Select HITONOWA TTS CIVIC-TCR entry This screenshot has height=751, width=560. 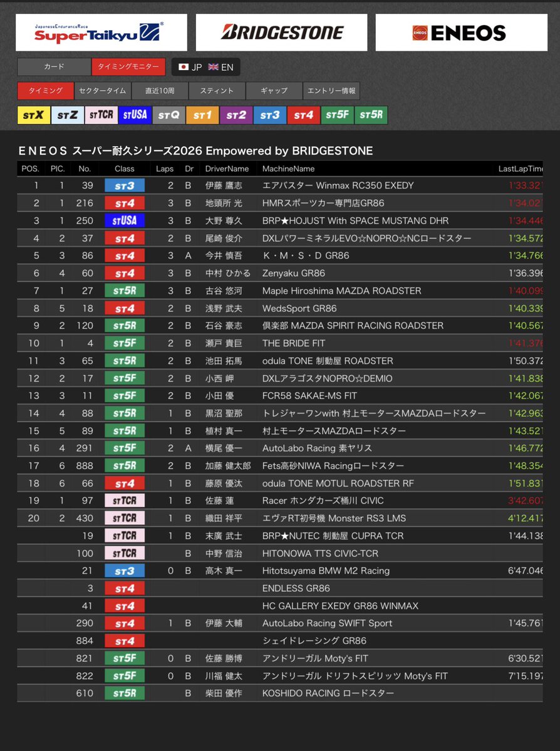click(320, 554)
